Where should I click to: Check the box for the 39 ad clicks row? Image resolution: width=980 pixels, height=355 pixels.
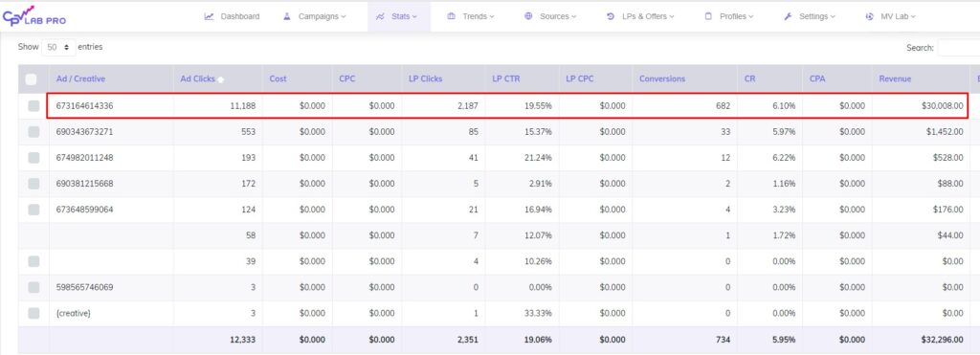[33, 261]
